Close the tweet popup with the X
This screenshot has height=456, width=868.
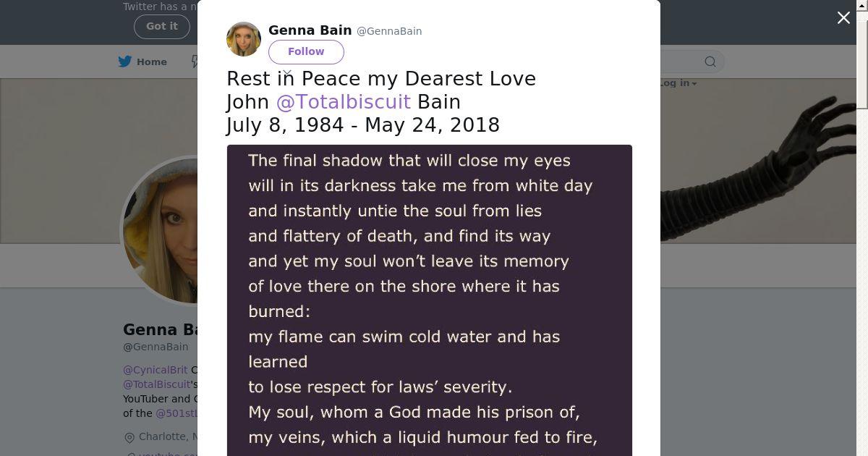[843, 18]
